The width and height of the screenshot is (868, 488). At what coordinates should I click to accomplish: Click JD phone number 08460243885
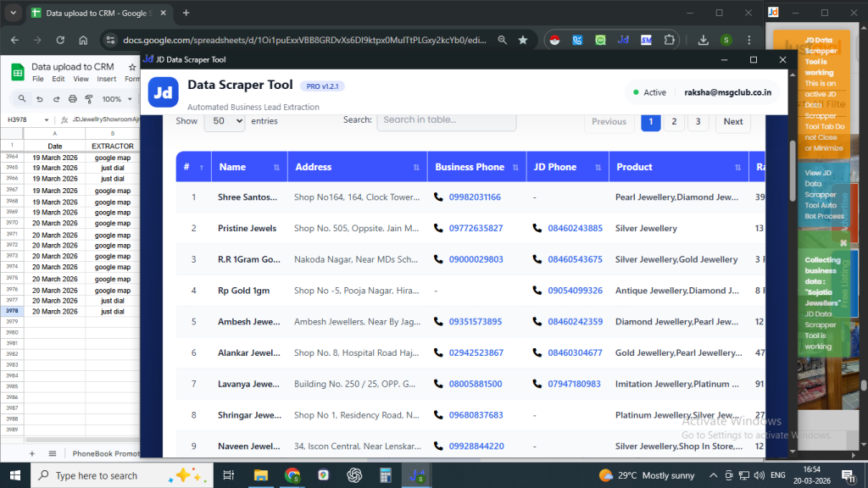pyautogui.click(x=575, y=229)
